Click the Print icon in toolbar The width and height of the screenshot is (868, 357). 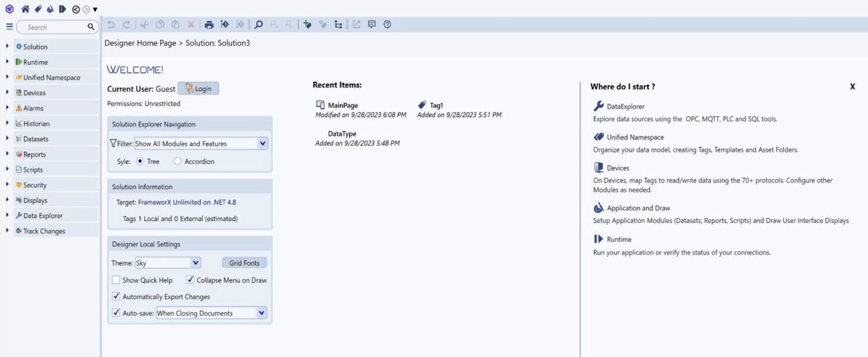point(209,25)
